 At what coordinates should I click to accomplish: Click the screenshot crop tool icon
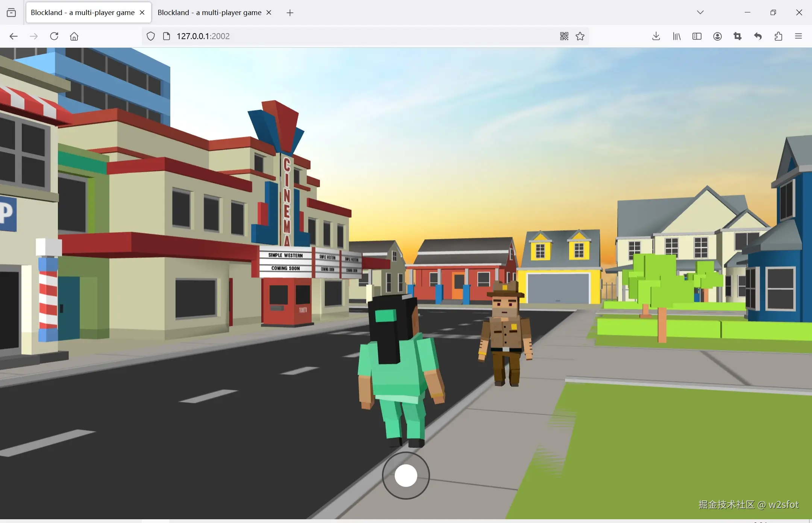(x=738, y=36)
